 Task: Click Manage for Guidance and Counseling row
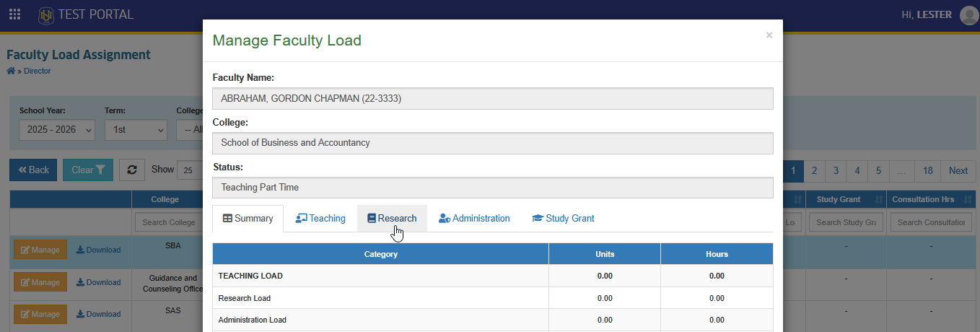40,282
